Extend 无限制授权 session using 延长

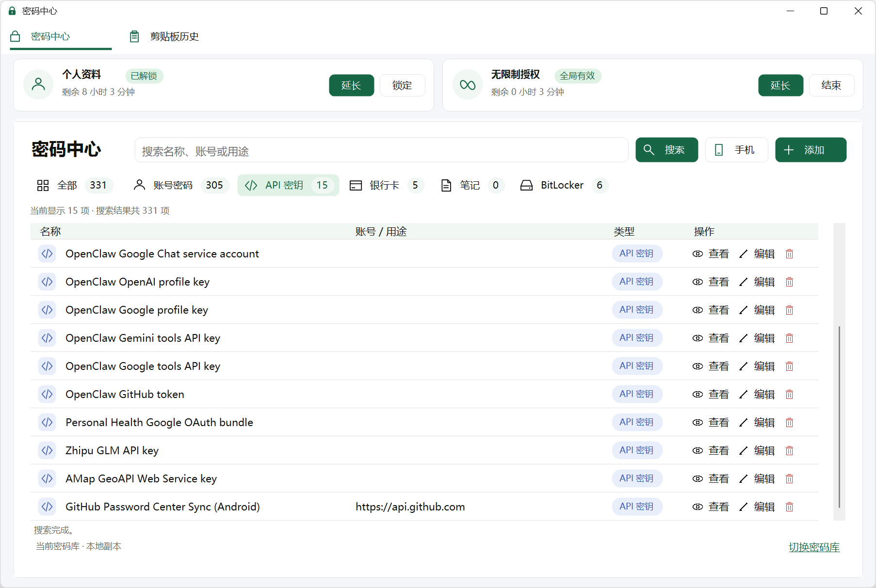pos(780,85)
